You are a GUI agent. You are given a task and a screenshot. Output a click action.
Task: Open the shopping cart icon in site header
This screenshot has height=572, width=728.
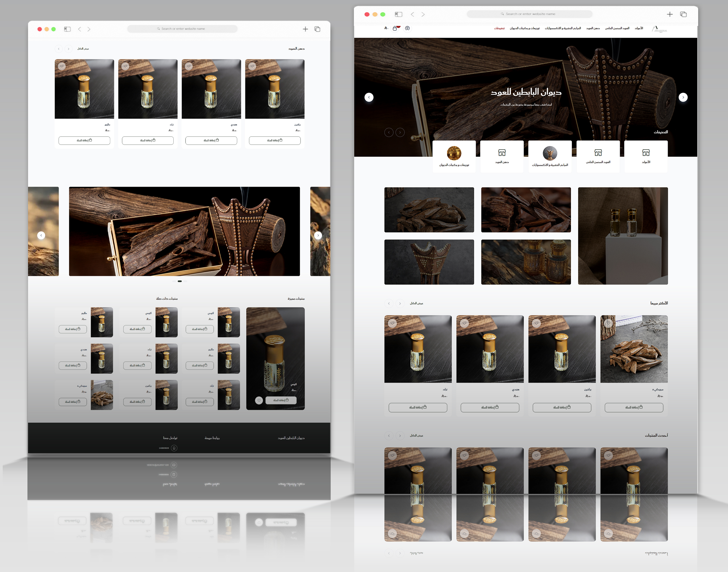pyautogui.click(x=395, y=28)
